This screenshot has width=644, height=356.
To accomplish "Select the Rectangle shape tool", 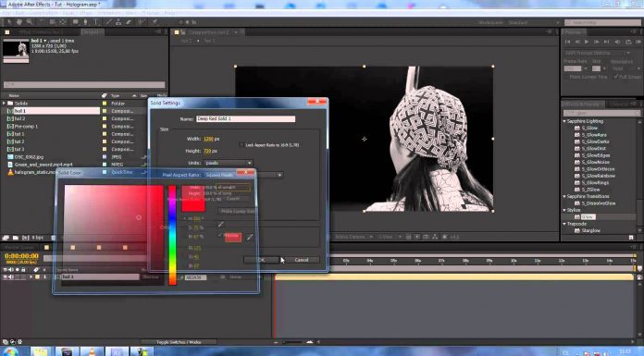I will tap(76, 22).
